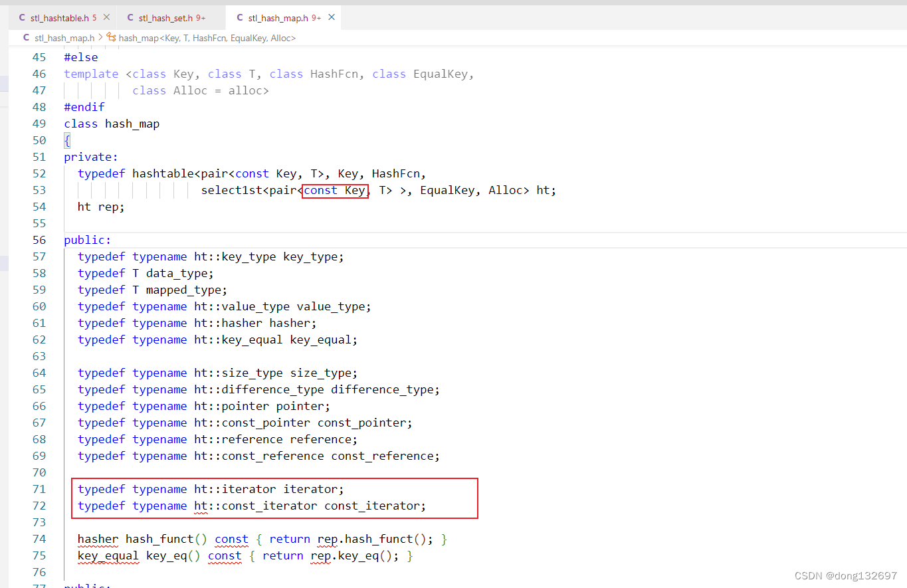The width and height of the screenshot is (907, 588).
Task: Click '#endif' directive on line 48
Action: click(x=84, y=107)
